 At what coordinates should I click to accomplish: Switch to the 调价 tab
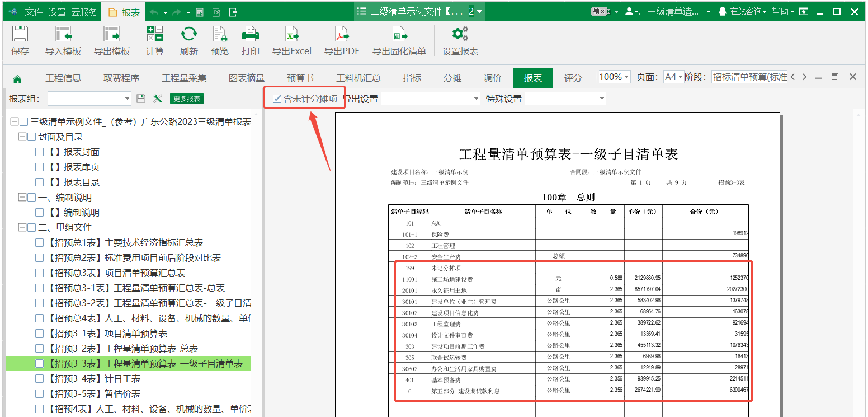pyautogui.click(x=493, y=78)
